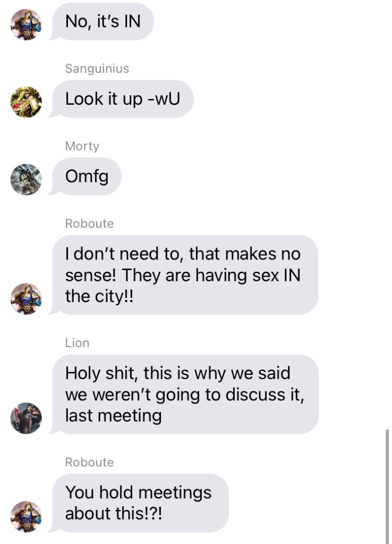Tap Morty's profile avatar
392x544 pixels.
26,179
